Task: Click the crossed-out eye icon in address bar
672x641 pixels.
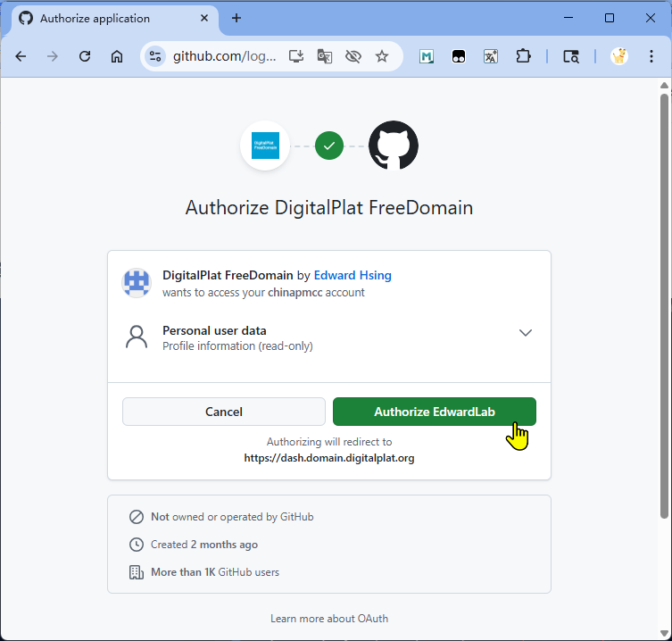Action: (353, 56)
